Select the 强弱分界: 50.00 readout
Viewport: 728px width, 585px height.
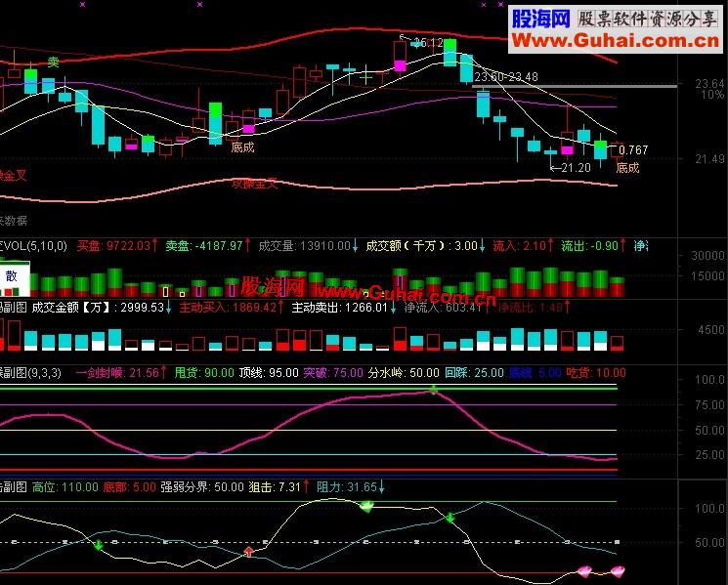[202, 487]
